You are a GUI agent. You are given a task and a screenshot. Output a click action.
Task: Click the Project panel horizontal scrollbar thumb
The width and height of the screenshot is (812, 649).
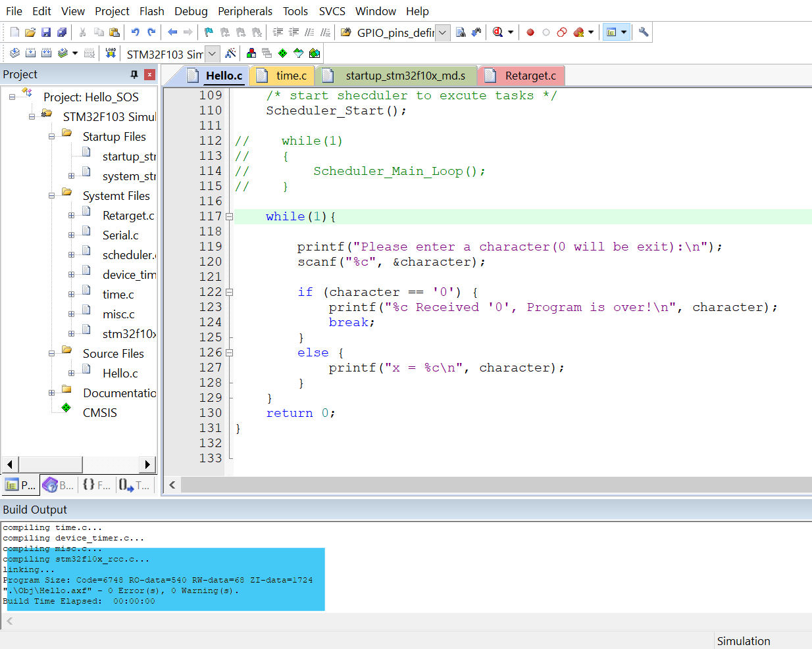pos(50,464)
